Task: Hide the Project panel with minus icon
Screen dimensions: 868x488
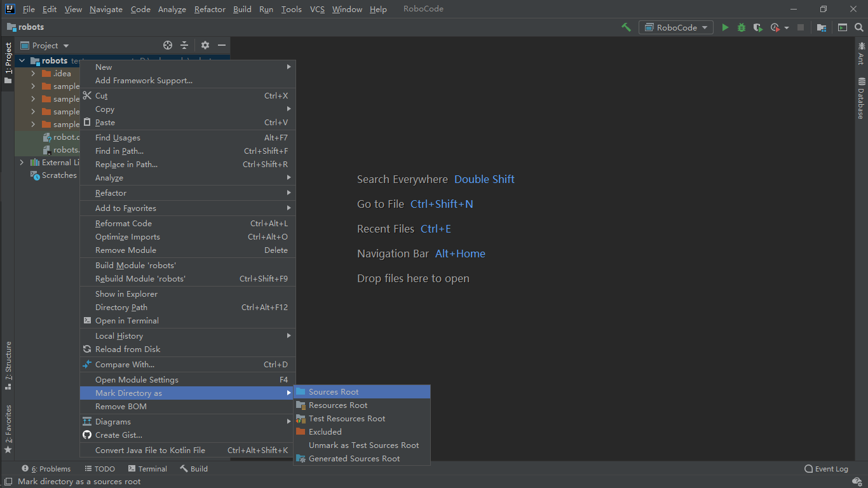Action: 222,45
